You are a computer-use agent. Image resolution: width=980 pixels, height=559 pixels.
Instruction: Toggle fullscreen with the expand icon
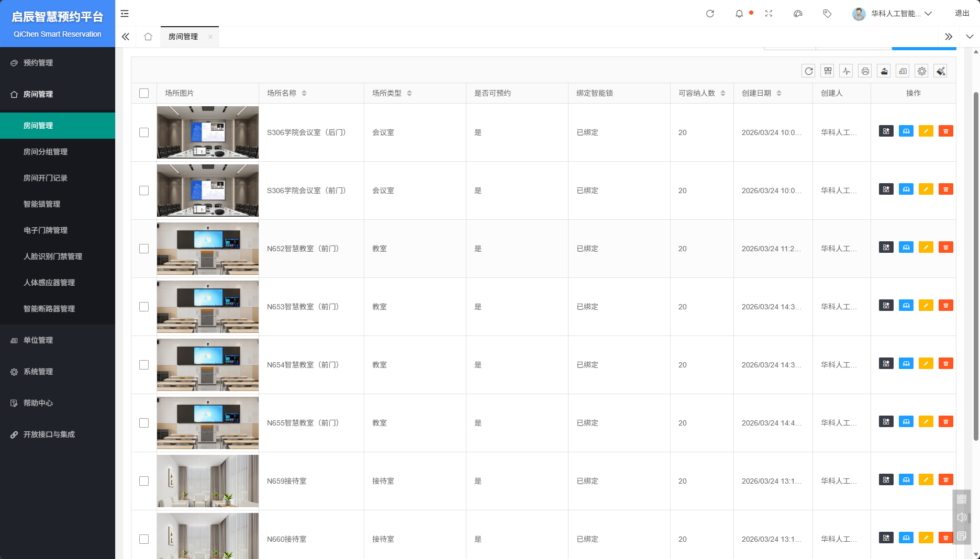(769, 14)
